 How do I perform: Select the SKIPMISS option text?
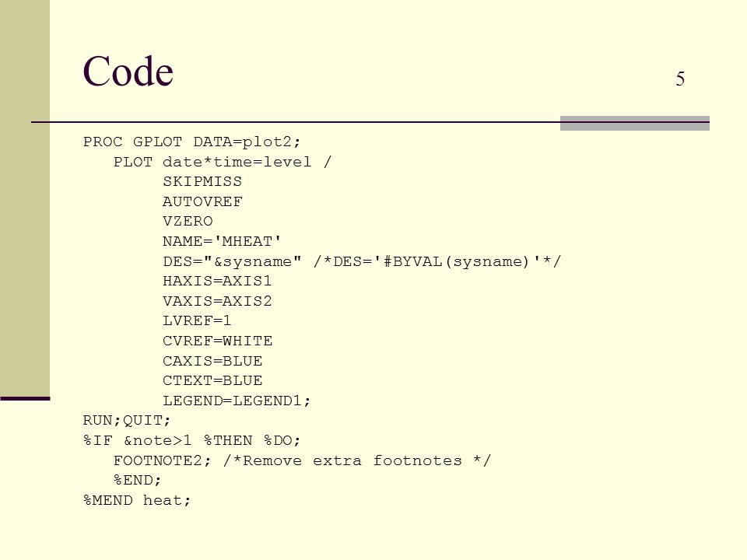pos(202,181)
